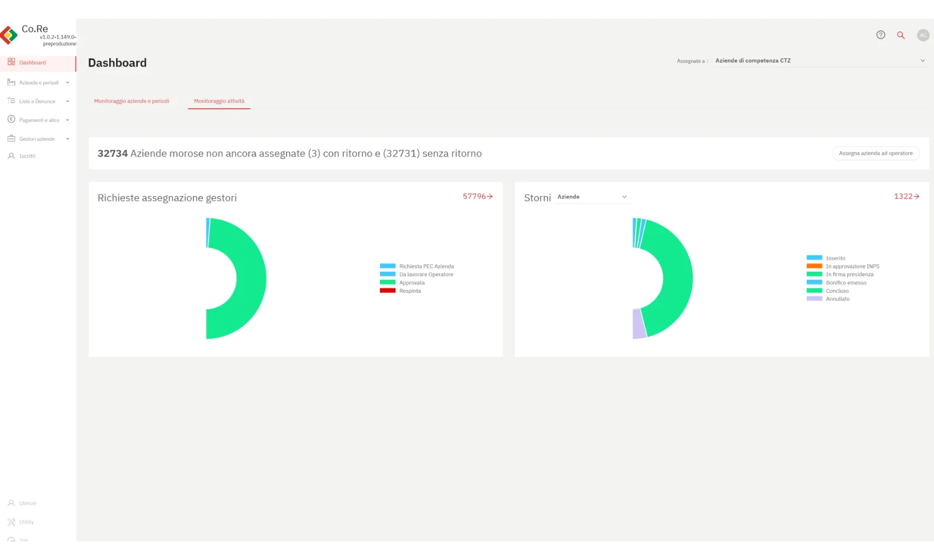
Task: Expand the Aziende e periodi menu
Action: click(39, 83)
